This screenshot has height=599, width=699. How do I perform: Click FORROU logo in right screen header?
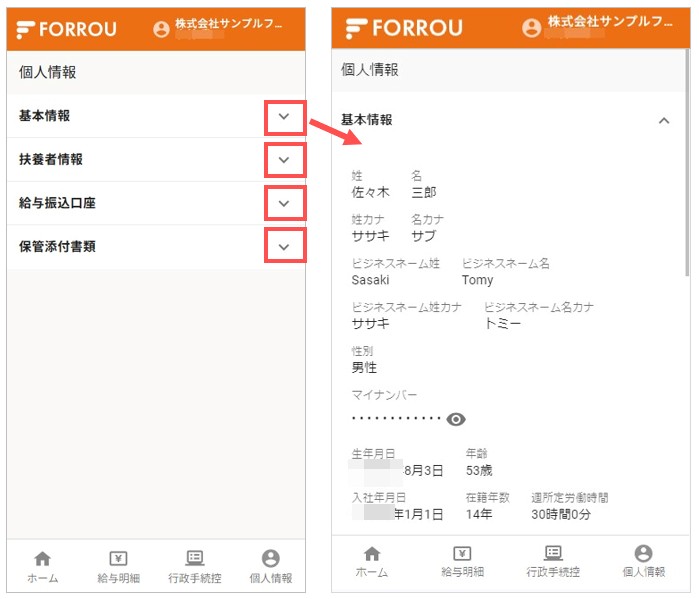pos(404,28)
